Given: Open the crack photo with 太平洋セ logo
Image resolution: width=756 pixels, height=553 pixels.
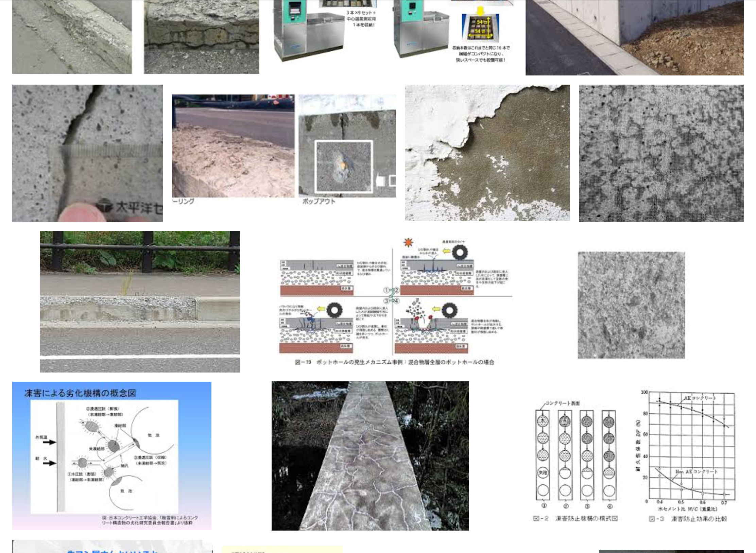Looking at the screenshot, I should pyautogui.click(x=87, y=153).
